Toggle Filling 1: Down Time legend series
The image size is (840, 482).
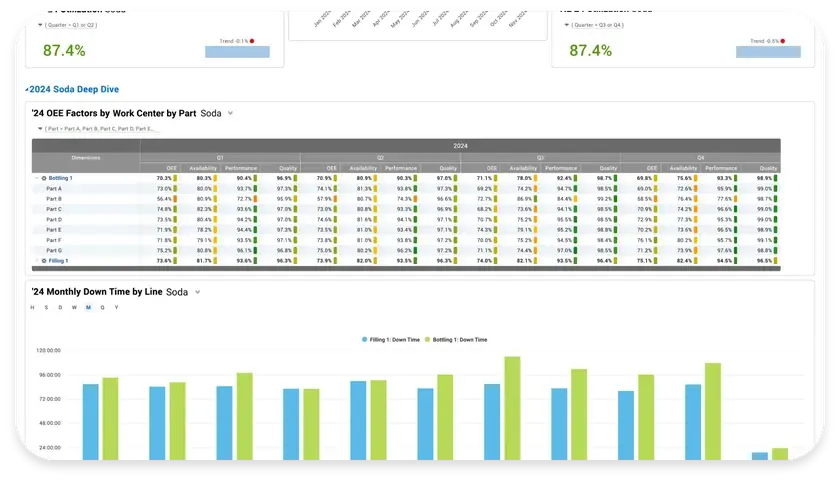coord(391,340)
